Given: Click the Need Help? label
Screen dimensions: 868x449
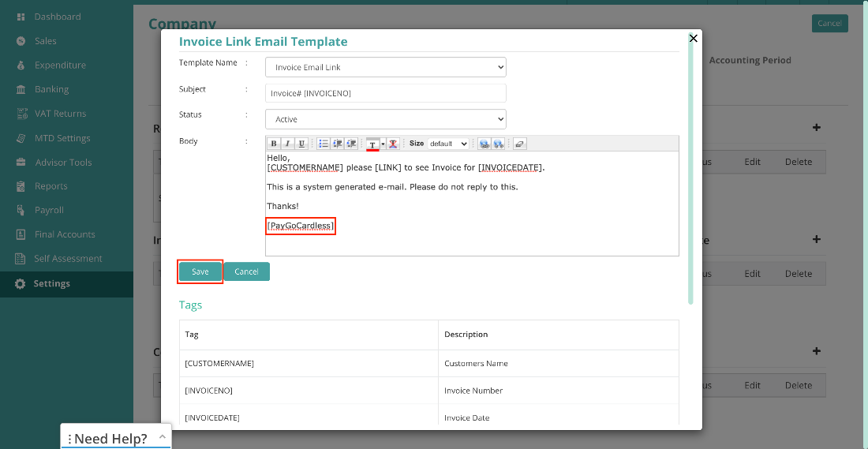Looking at the screenshot, I should 110,439.
